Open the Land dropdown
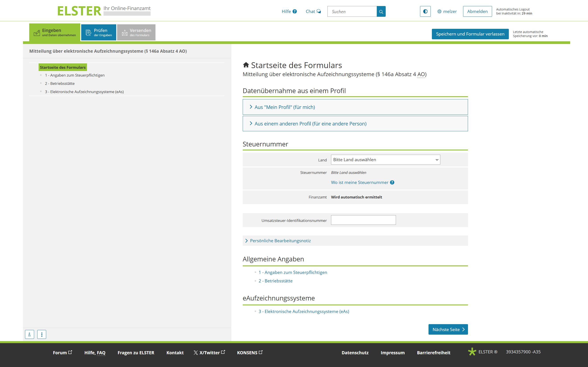 385,159
